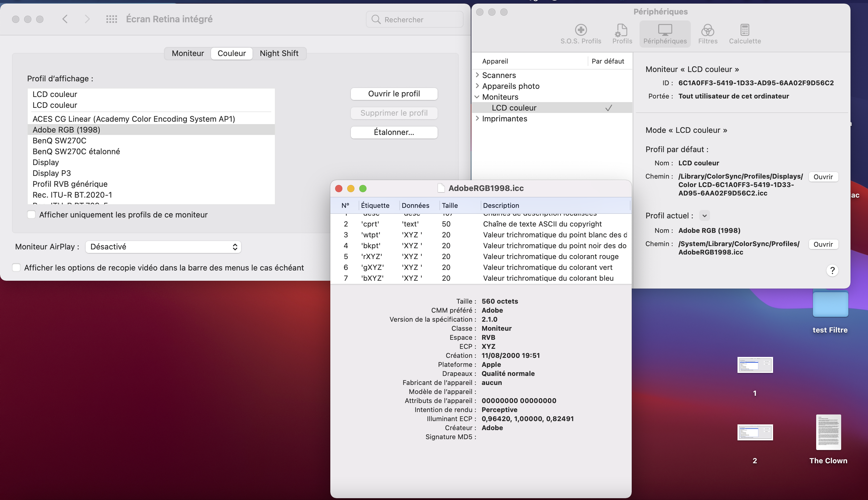Click the Étalonner… button

[394, 132]
